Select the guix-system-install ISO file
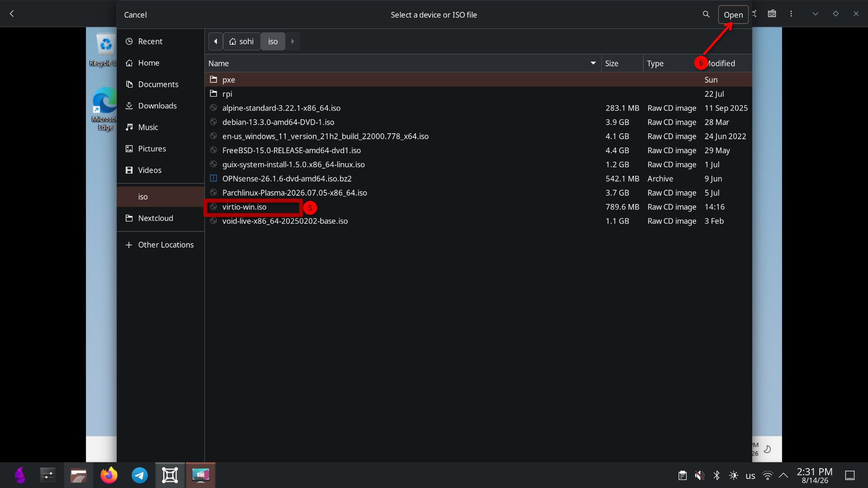 click(478, 164)
